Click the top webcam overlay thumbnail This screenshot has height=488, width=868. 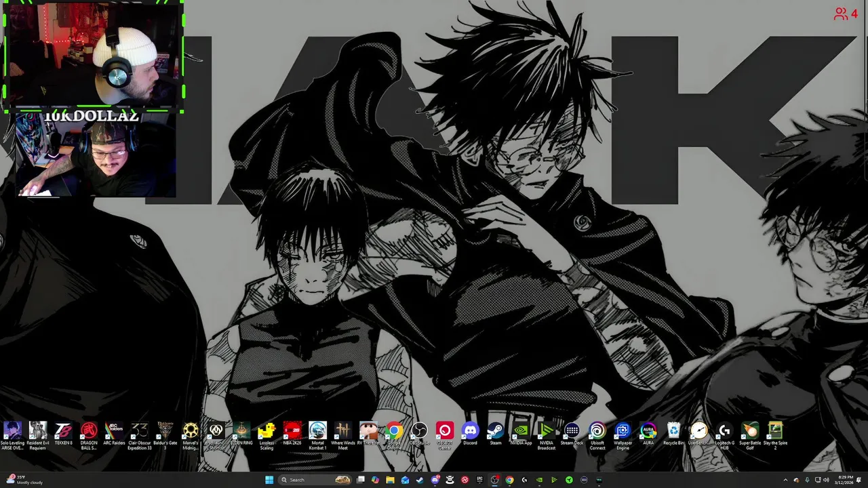pyautogui.click(x=94, y=56)
